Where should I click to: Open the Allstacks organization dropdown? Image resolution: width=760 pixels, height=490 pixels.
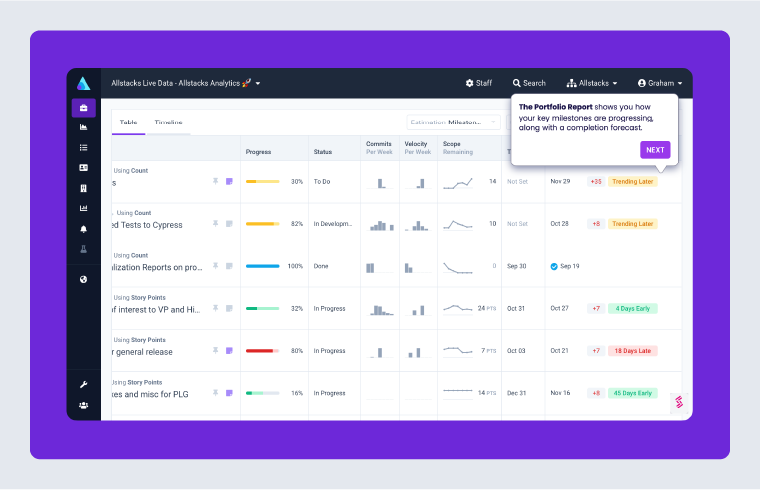click(x=592, y=83)
